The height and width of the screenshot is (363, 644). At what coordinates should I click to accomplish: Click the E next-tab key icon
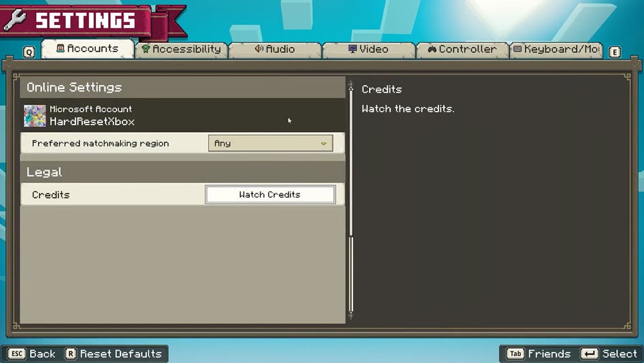click(x=614, y=52)
